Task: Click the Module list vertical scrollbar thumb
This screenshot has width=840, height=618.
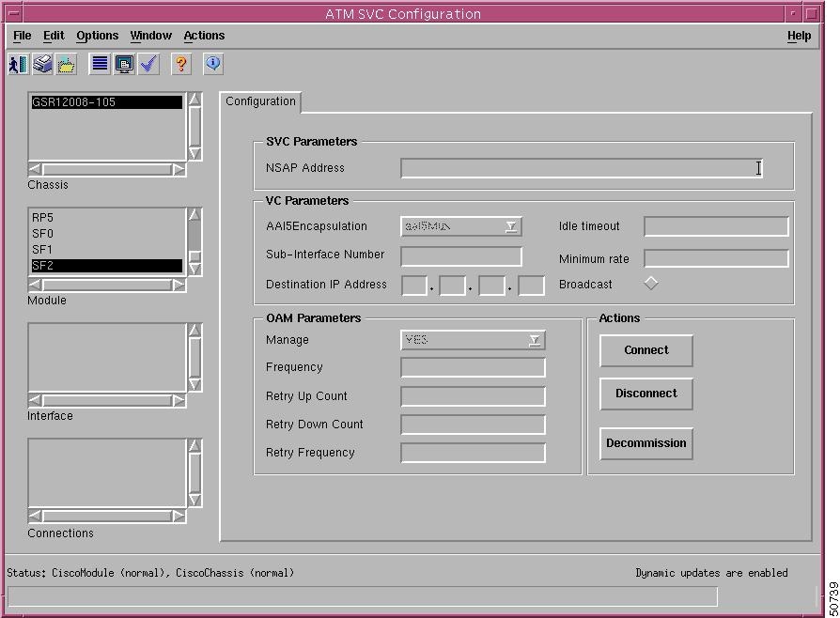Action: (x=195, y=256)
